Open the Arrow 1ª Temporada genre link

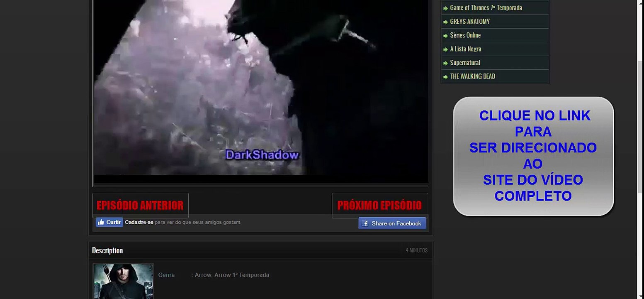(242, 275)
